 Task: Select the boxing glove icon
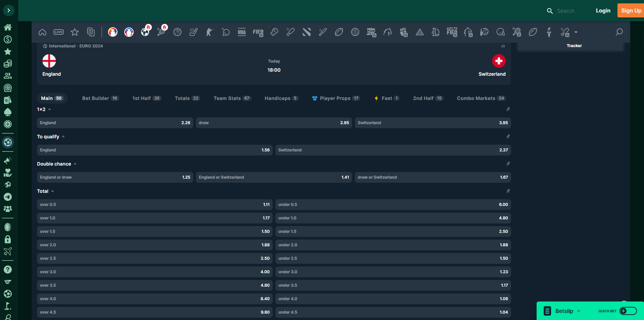[274, 32]
